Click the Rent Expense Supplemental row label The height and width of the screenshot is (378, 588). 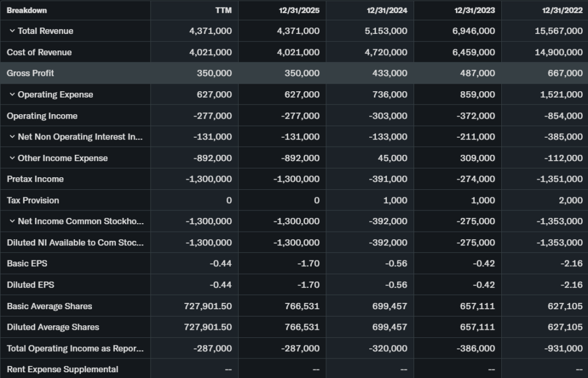point(63,369)
